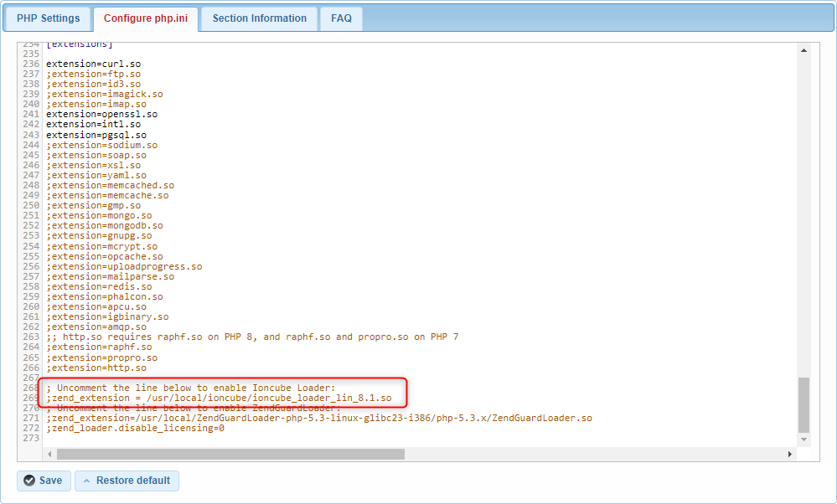Save the php.ini changes
This screenshot has height=504, width=837.
pyautogui.click(x=43, y=481)
